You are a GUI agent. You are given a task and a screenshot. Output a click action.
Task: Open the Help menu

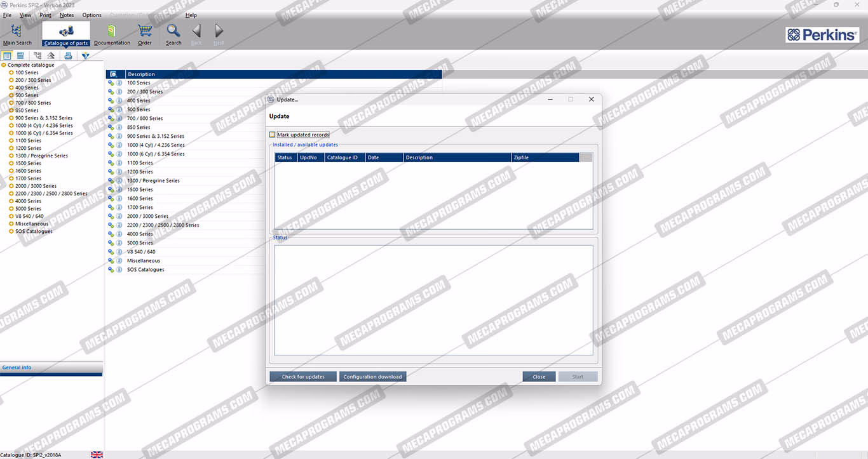pos(191,15)
